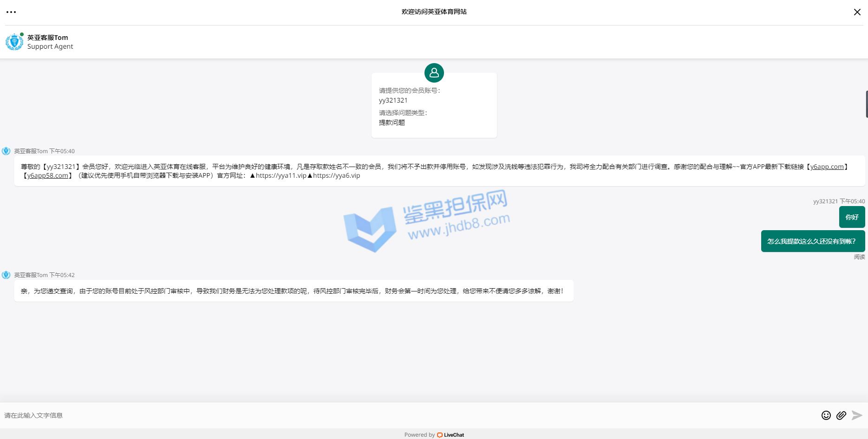Screen dimensions: 868x439
Task: Click agent avatar beside the 05:42 message
Action: click(6, 275)
